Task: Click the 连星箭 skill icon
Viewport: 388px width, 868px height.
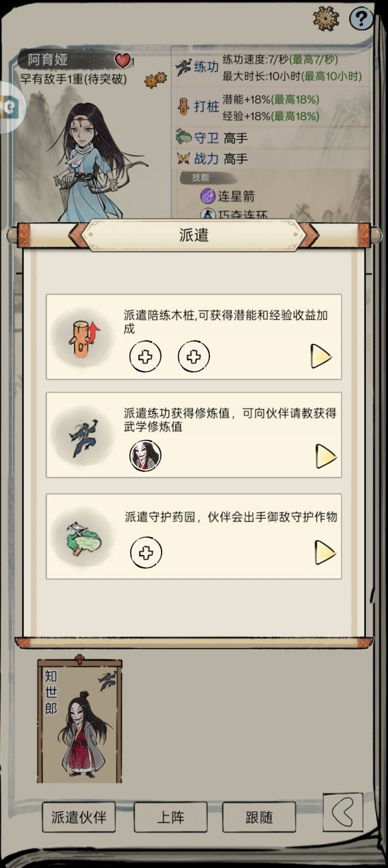Action: 207,196
